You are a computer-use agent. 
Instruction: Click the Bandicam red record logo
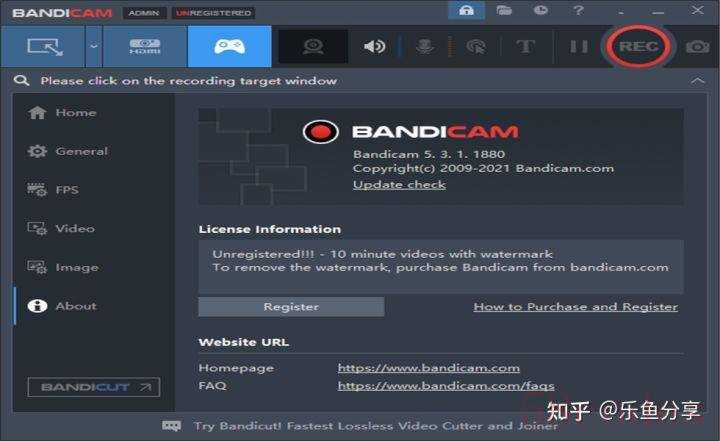[x=321, y=132]
